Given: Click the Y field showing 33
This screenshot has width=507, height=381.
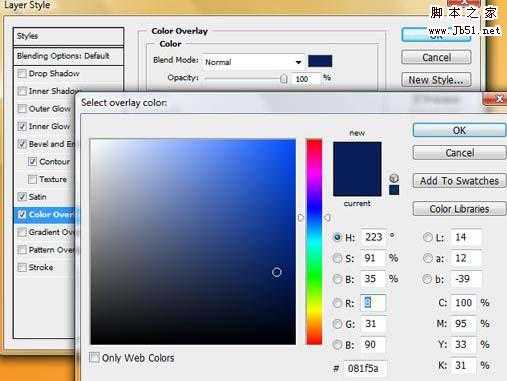Looking at the screenshot, I should click(464, 344).
